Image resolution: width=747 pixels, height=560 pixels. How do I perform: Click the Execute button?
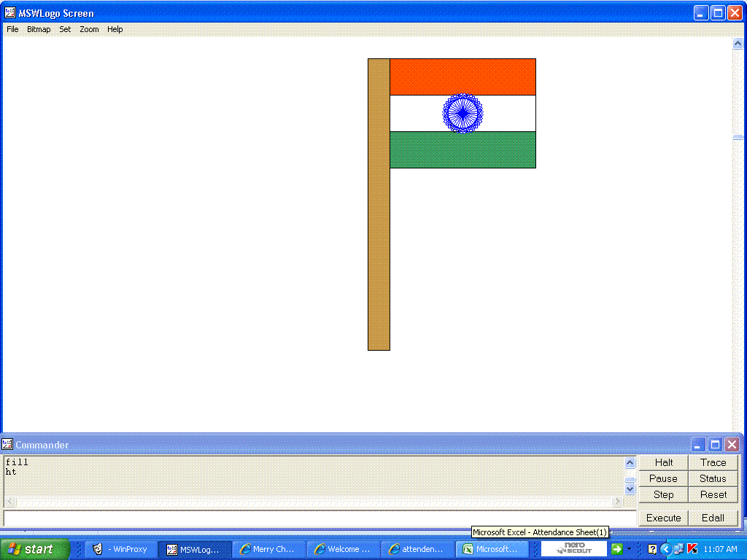click(664, 518)
